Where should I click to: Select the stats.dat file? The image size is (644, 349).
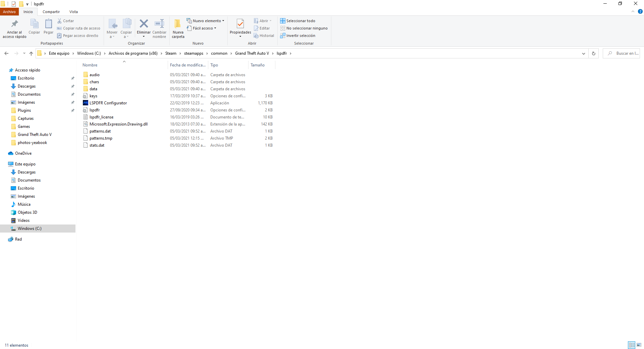tap(97, 145)
